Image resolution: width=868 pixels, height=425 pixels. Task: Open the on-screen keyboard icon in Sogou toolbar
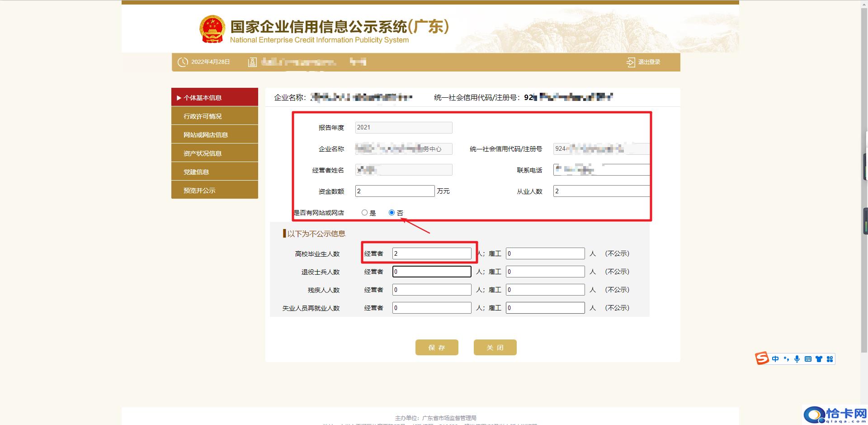point(808,359)
